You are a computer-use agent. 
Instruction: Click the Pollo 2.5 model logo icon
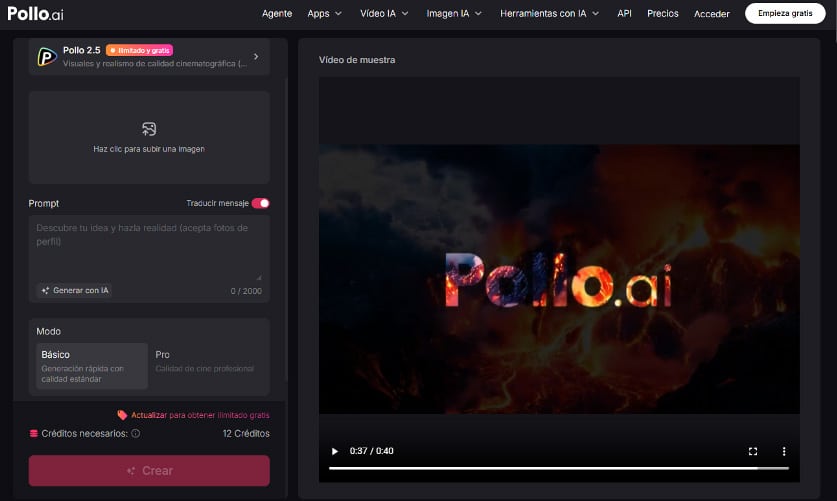[47, 57]
